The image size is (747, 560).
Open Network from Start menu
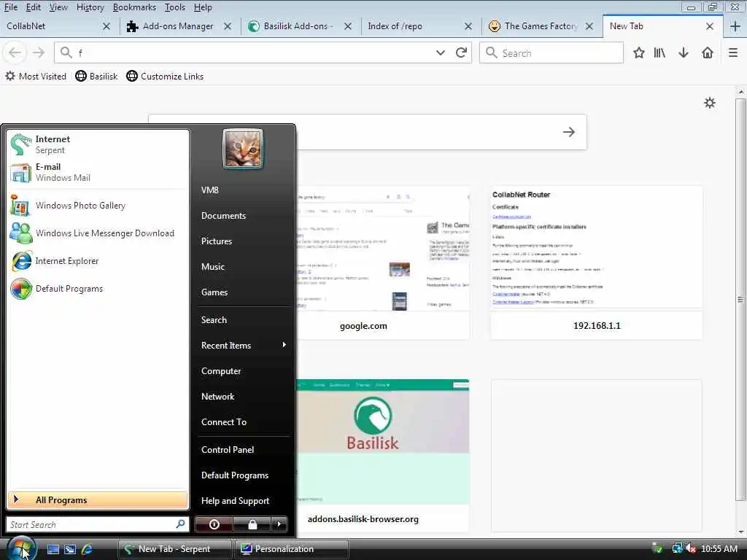217,397
